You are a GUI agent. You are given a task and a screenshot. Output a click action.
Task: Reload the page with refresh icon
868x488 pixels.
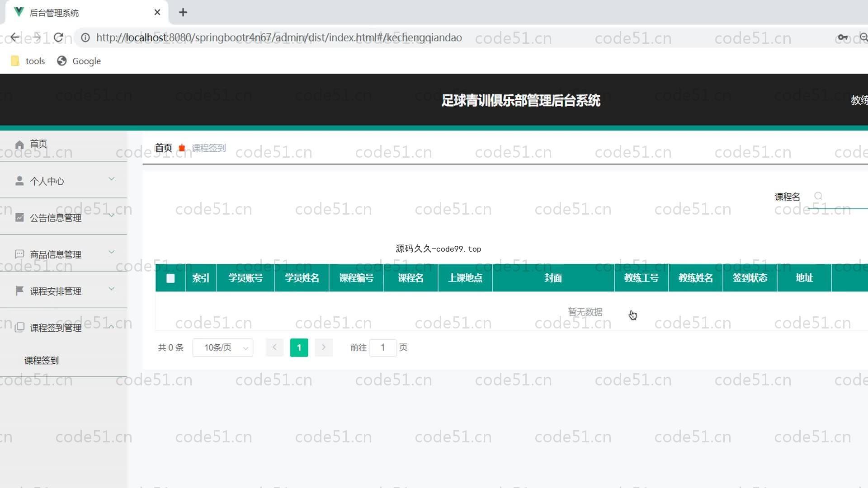coord(58,38)
